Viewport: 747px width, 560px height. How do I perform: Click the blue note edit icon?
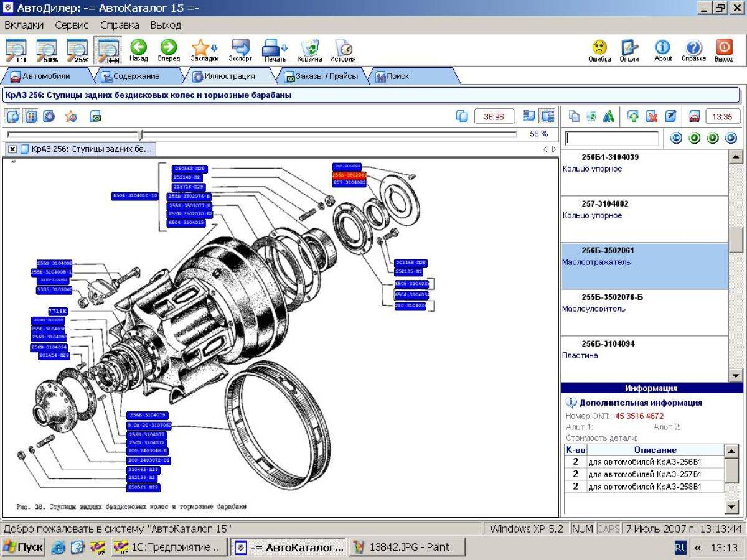(x=670, y=116)
